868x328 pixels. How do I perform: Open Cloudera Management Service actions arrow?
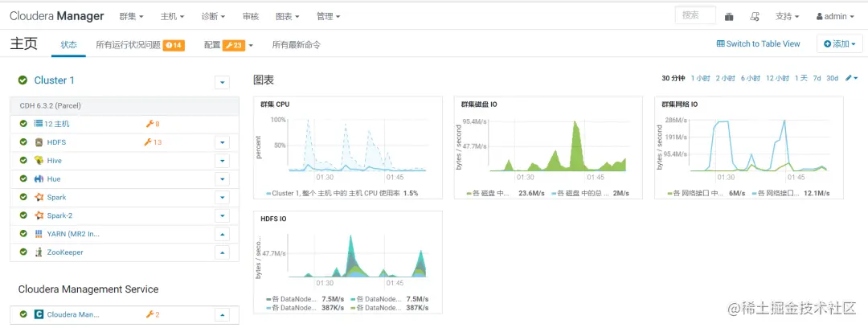click(x=222, y=315)
